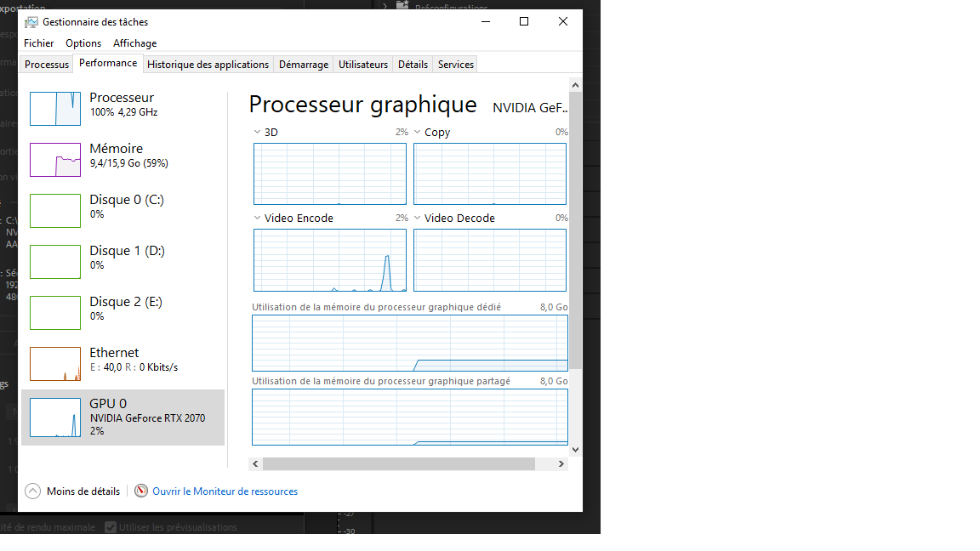Toggle the Utiliser les prévisualisations checkbox
The image size is (980, 551).
[111, 526]
